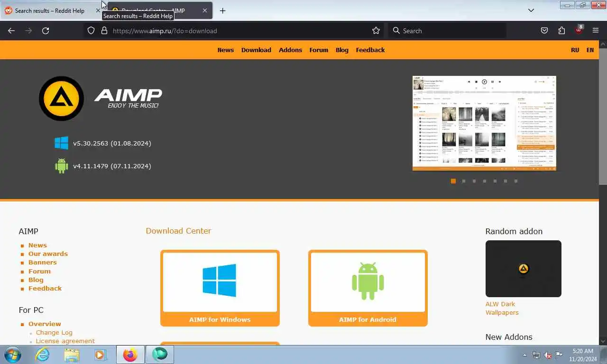Viewport: 607px width, 364px height.
Task: Open Feedback in the orange top menu
Action: click(370, 50)
